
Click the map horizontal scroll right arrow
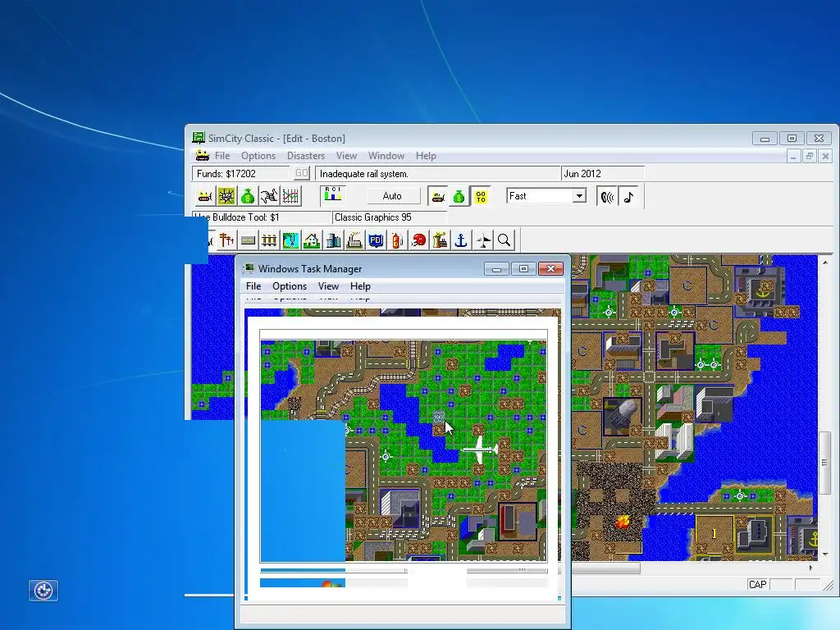point(810,568)
